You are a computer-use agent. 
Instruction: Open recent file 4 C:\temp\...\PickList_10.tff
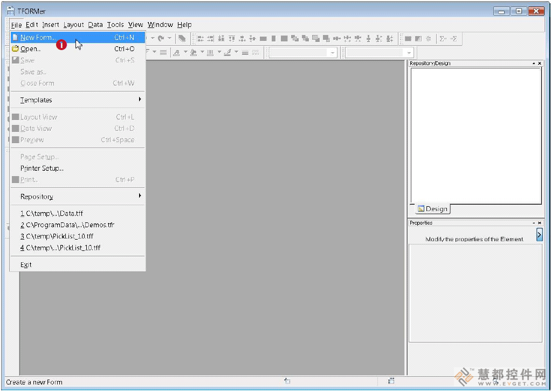(78, 248)
